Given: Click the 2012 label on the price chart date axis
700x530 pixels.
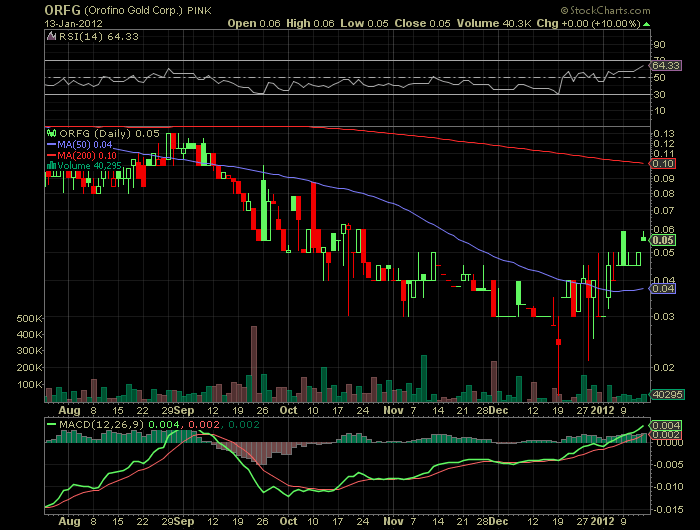Looking at the screenshot, I should [602, 410].
